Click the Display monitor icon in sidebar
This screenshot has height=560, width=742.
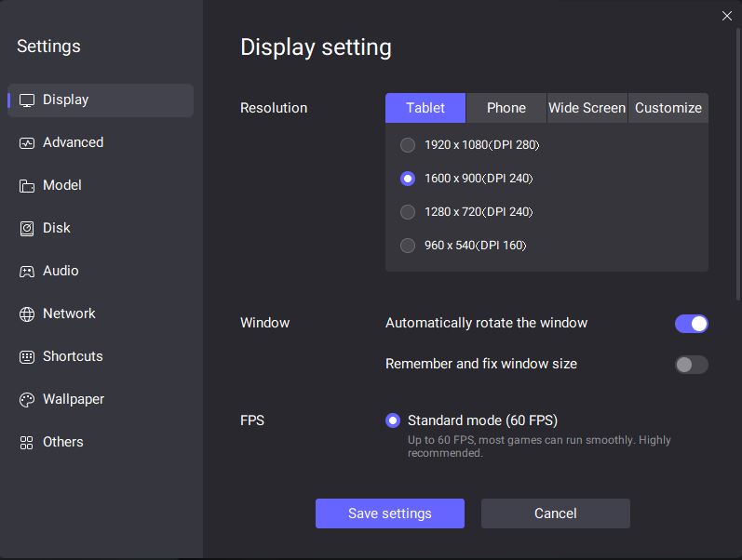tap(26, 100)
